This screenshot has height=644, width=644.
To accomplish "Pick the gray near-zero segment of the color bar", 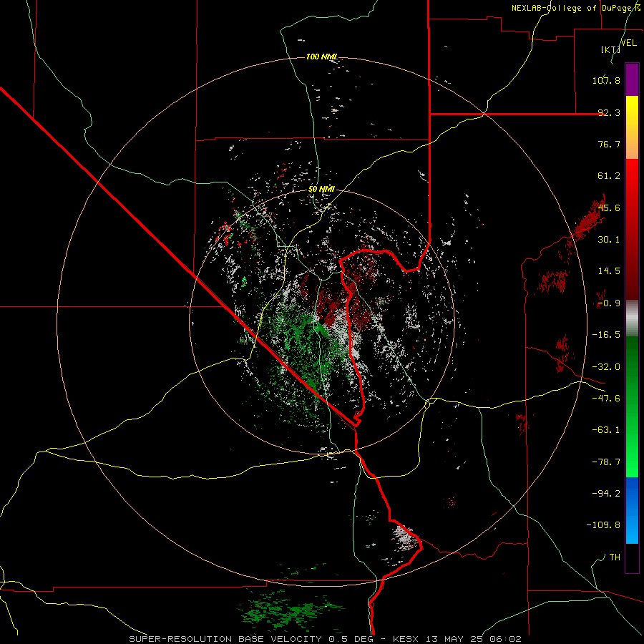I will pos(632,318).
